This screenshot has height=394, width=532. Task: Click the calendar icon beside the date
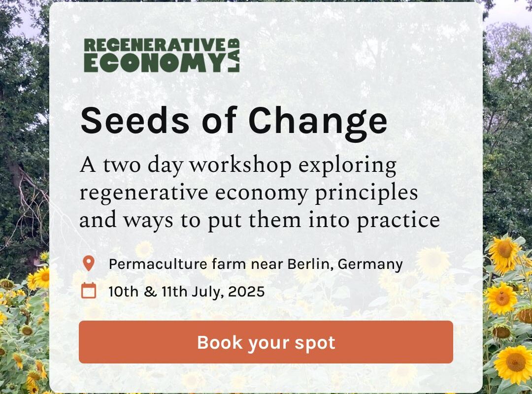pyautogui.click(x=89, y=291)
